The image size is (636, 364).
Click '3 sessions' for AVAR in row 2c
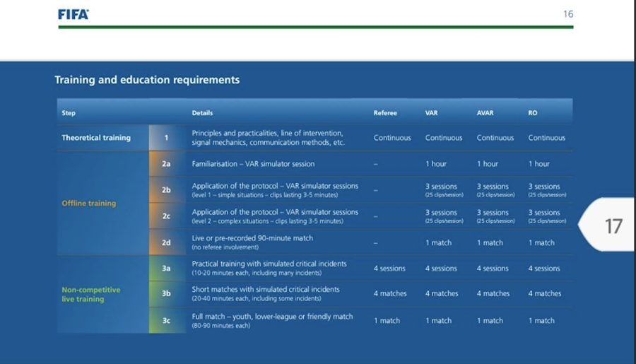[x=493, y=213]
